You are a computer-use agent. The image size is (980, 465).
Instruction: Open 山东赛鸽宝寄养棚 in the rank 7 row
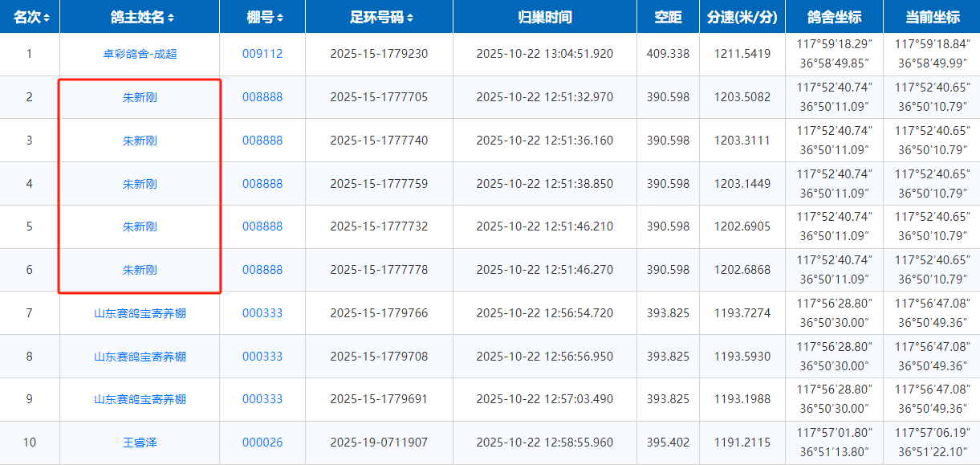point(140,313)
